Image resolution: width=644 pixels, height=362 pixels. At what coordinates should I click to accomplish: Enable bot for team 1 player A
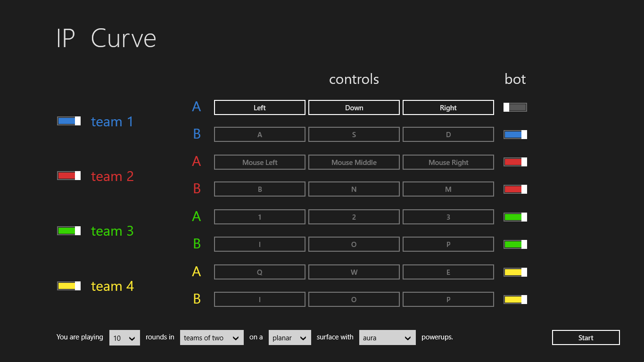tap(515, 107)
